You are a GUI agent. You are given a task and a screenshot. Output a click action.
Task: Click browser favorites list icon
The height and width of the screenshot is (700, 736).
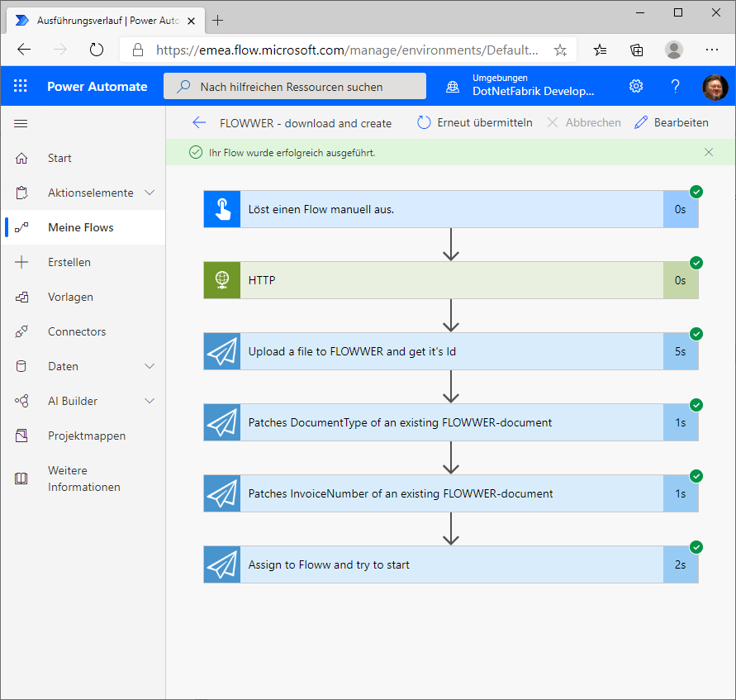(600, 50)
